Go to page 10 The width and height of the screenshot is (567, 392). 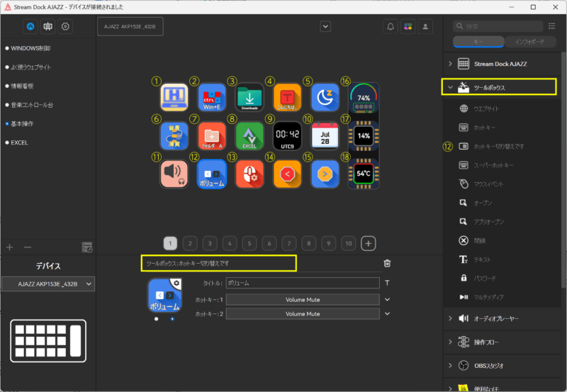[x=348, y=243]
